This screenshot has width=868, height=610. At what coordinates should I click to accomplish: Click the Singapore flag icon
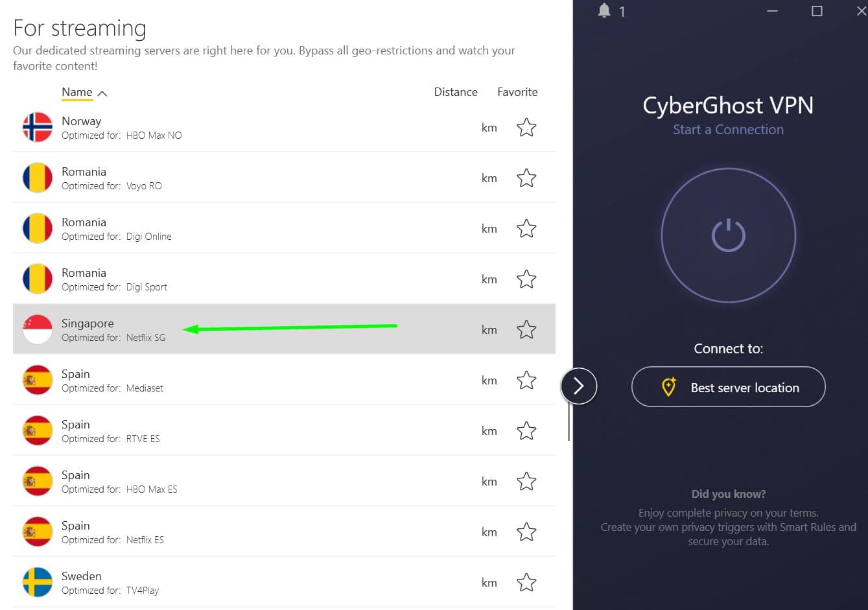[x=38, y=329]
